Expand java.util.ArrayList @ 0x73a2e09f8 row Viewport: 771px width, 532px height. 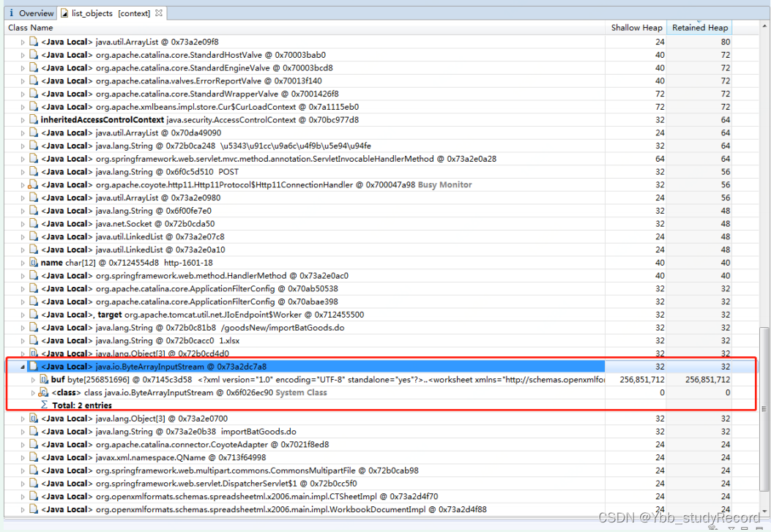click(23, 42)
